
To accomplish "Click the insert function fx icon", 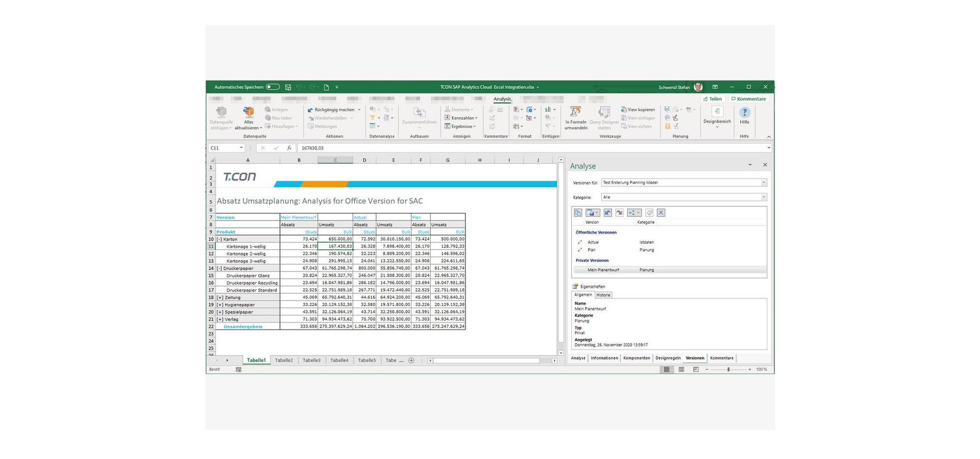I will tap(289, 148).
